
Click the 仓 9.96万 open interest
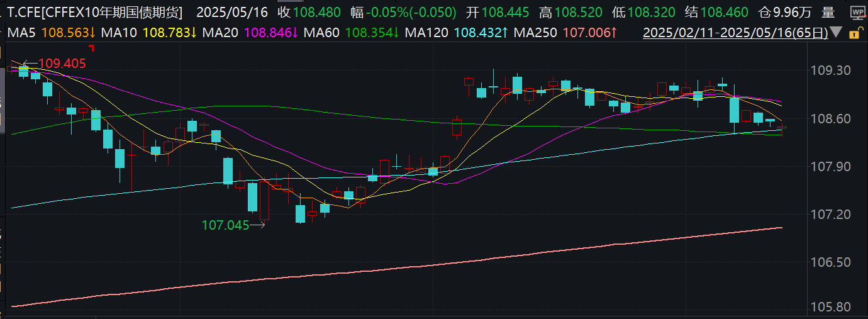pos(786,13)
